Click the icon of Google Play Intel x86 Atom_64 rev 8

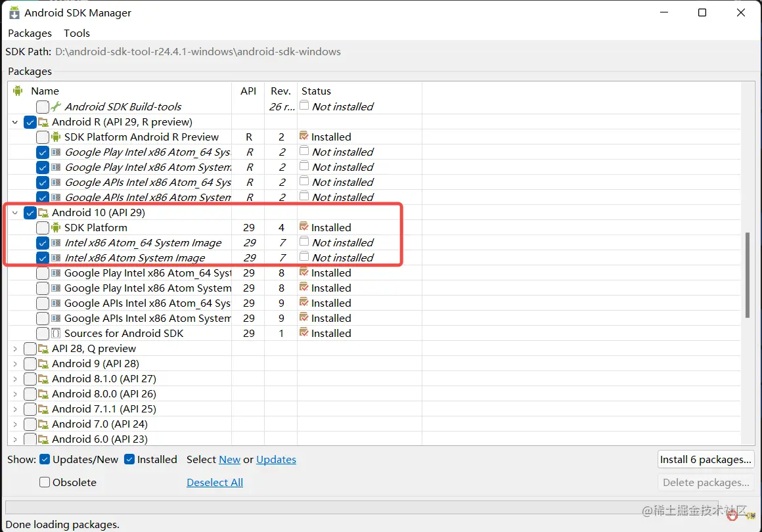pos(56,273)
